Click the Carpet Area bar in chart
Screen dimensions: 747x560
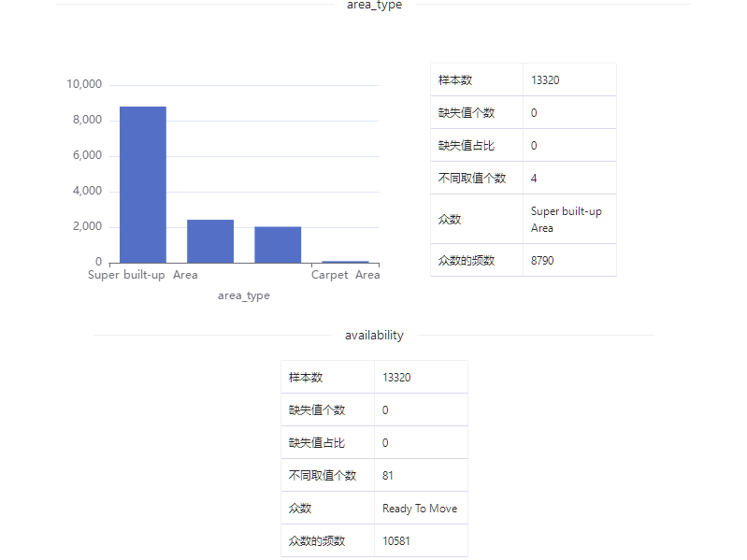tap(345, 262)
